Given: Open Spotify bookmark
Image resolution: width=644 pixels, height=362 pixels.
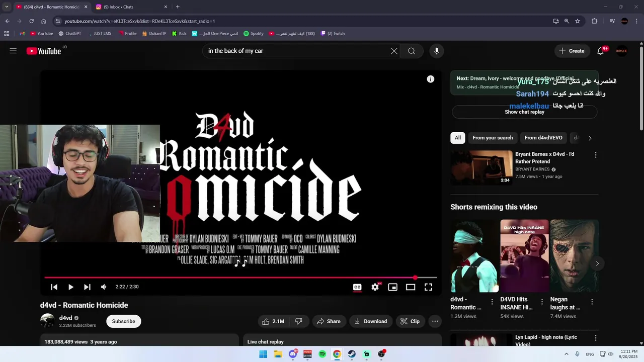Looking at the screenshot, I should (254, 34).
